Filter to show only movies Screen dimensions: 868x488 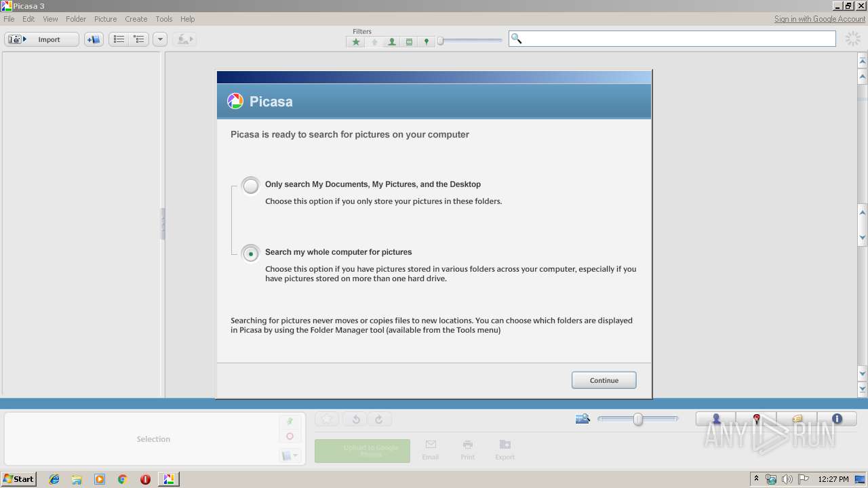point(409,42)
